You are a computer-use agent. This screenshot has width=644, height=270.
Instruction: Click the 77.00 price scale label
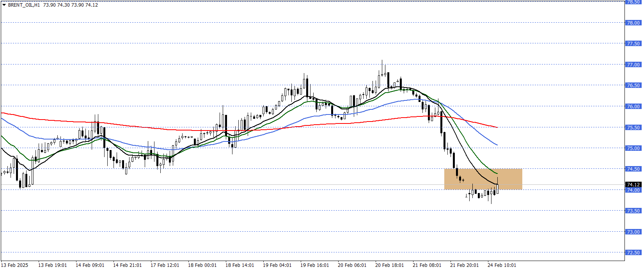633,64
